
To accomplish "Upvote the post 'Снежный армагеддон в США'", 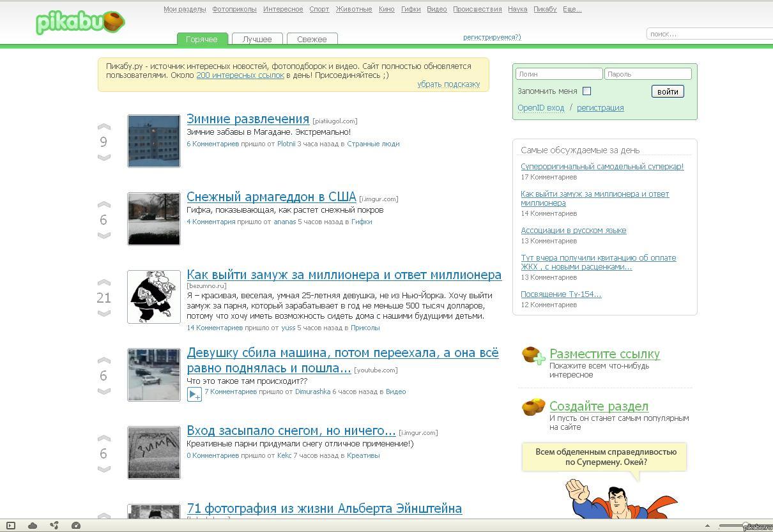I will (104, 205).
